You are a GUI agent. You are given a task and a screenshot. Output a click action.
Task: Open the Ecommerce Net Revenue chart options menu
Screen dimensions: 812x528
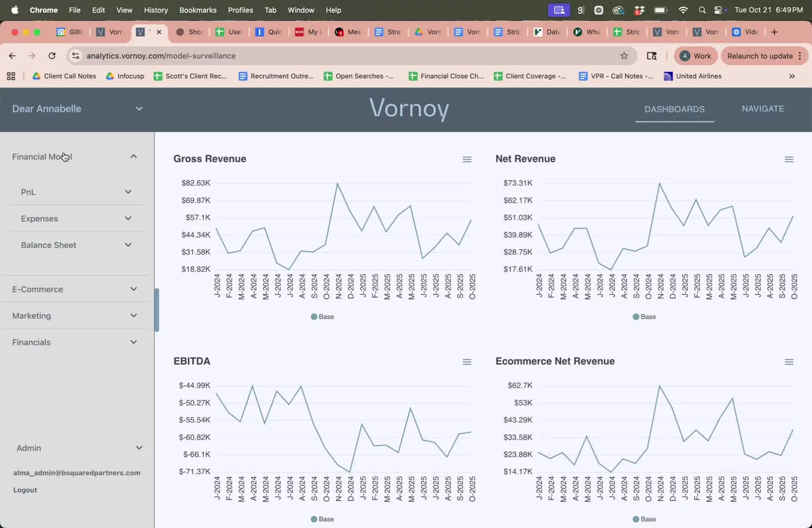click(x=789, y=361)
